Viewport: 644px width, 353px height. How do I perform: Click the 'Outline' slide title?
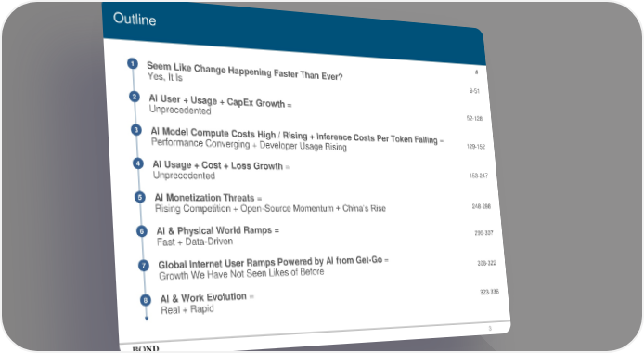point(135,19)
